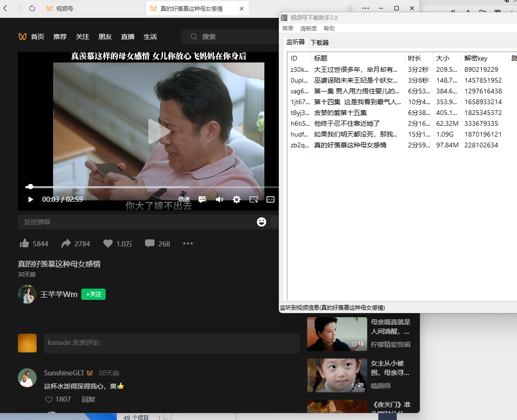Click the orange 视频号 logo
517x420 pixels.
pos(22,37)
